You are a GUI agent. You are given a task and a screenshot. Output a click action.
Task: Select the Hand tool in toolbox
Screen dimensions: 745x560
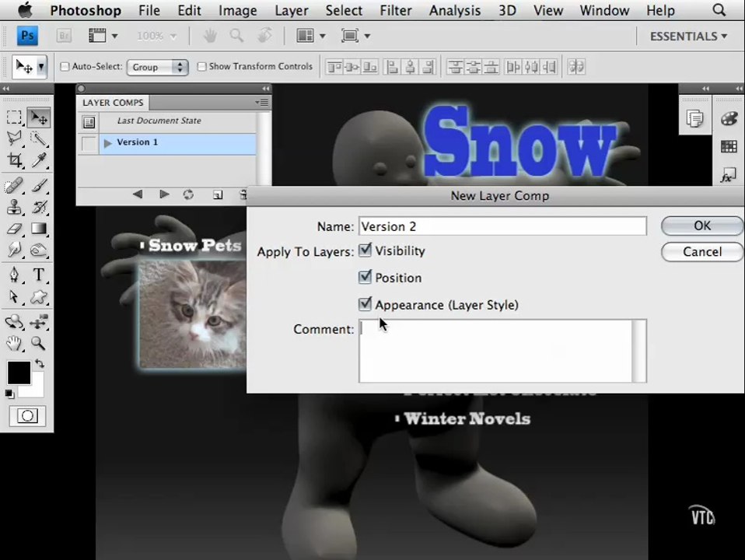pyautogui.click(x=14, y=343)
